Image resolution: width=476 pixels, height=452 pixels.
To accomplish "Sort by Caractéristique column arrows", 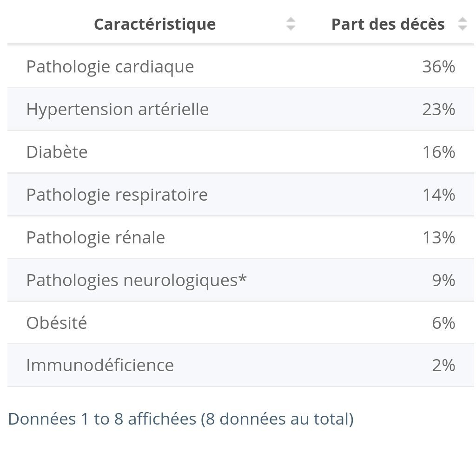I will click(x=291, y=24).
